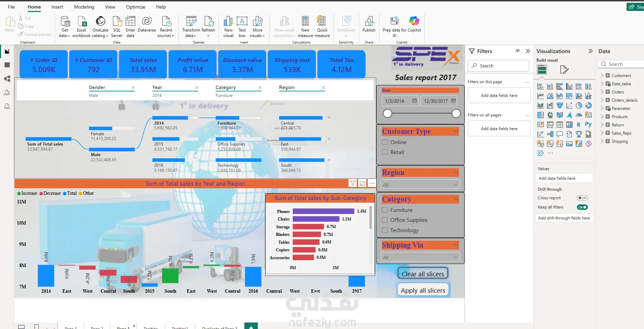The height and width of the screenshot is (329, 644).
Task: Open the View ribbon tab
Action: [110, 7]
